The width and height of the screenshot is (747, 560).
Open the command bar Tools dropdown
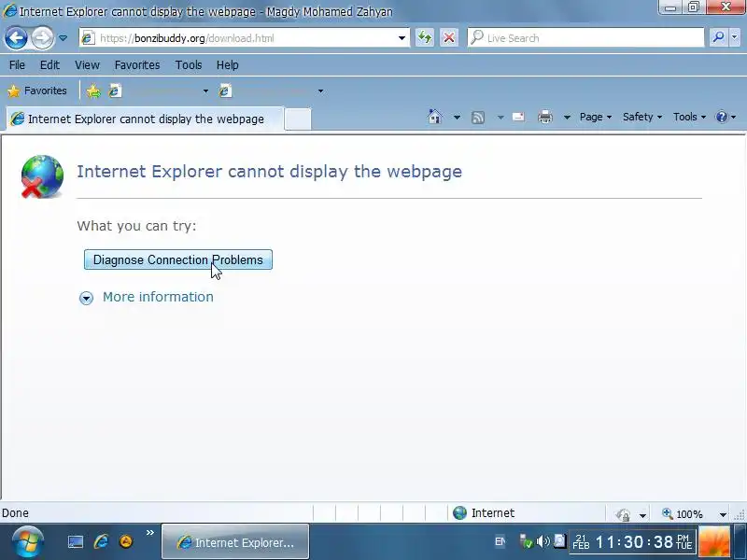tap(689, 118)
